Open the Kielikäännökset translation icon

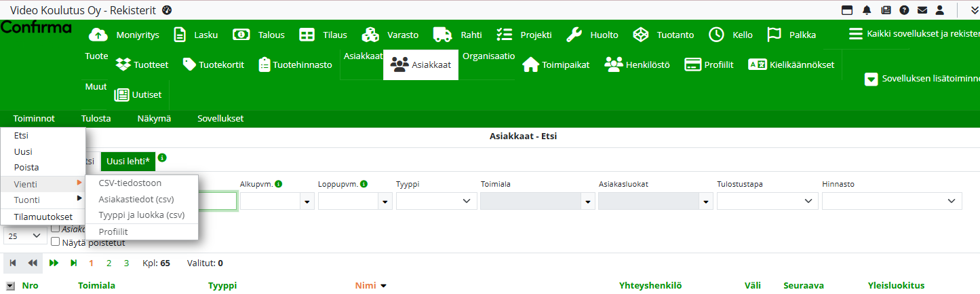(x=757, y=65)
